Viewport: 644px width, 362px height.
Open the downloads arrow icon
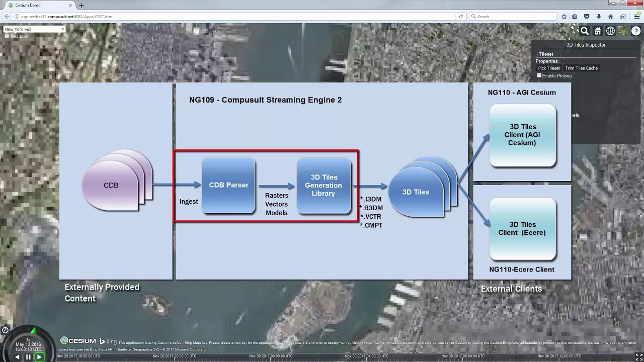[x=599, y=17]
